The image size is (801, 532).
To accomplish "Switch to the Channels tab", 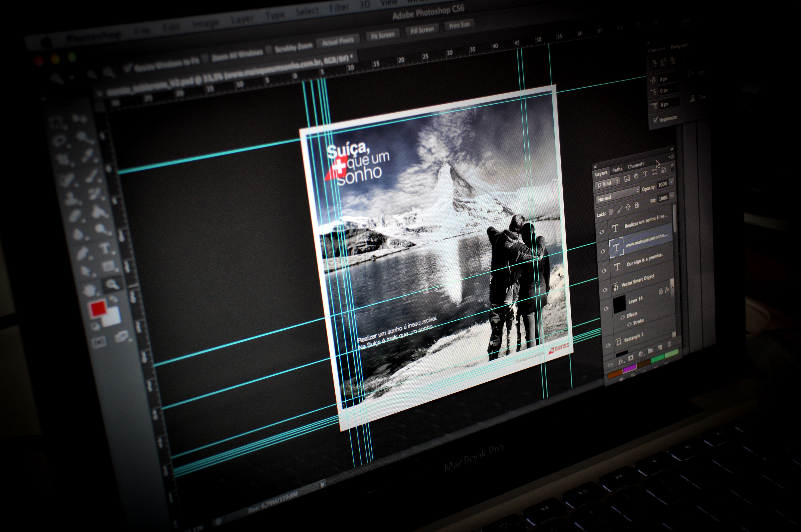I will (x=636, y=165).
